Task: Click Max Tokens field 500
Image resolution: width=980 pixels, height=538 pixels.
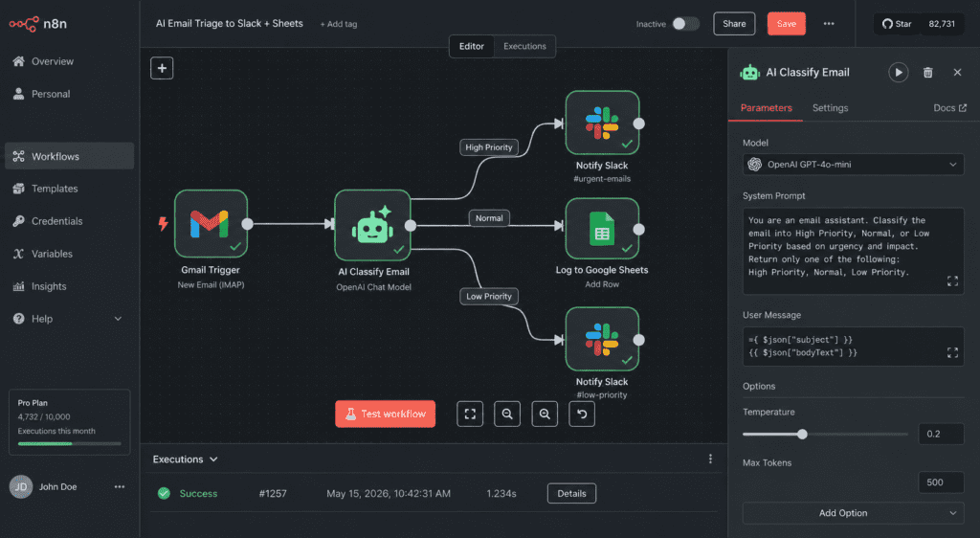Action: click(941, 482)
